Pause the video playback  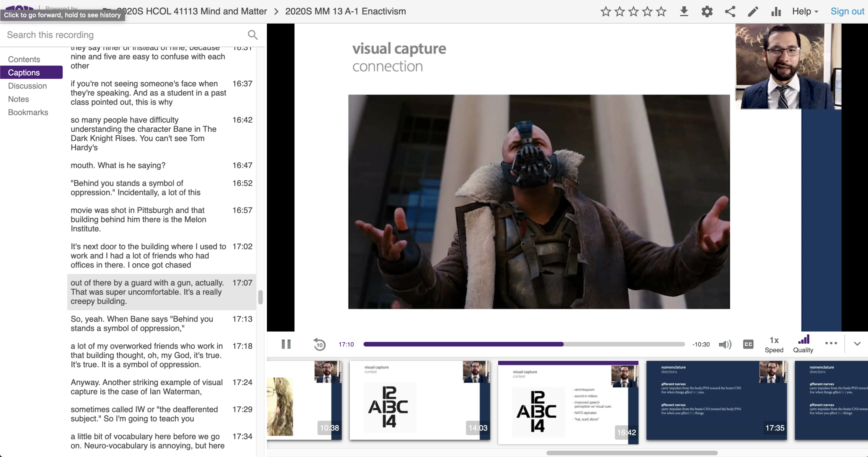286,344
